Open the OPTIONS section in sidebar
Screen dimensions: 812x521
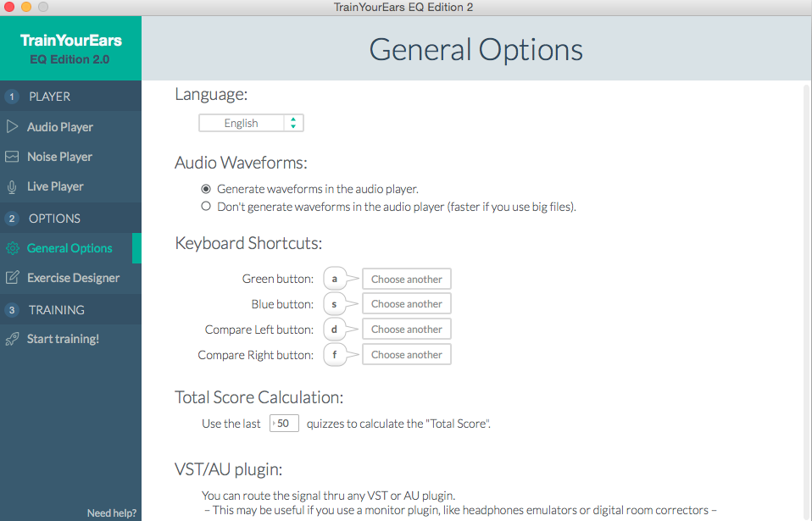coord(54,219)
